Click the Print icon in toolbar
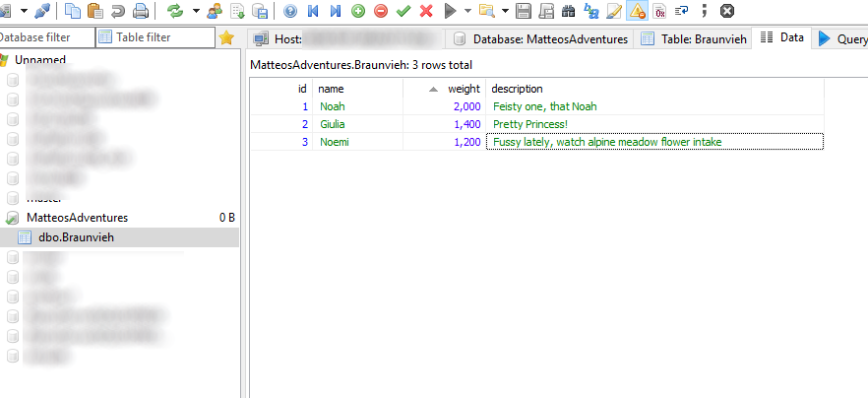Viewport: 868px width, 398px height. pos(141,10)
